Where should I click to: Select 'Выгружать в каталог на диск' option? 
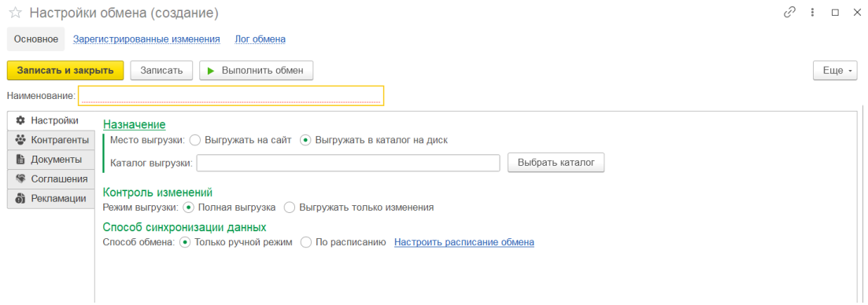[305, 141]
